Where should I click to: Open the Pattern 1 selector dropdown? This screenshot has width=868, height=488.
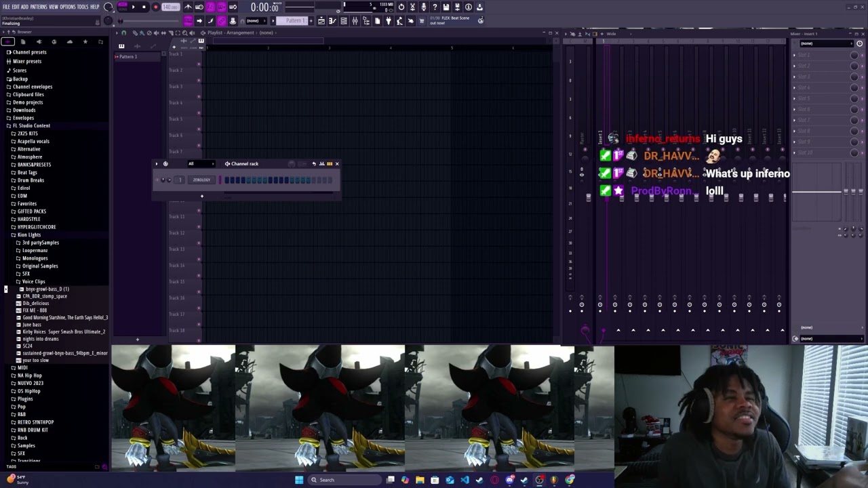294,21
